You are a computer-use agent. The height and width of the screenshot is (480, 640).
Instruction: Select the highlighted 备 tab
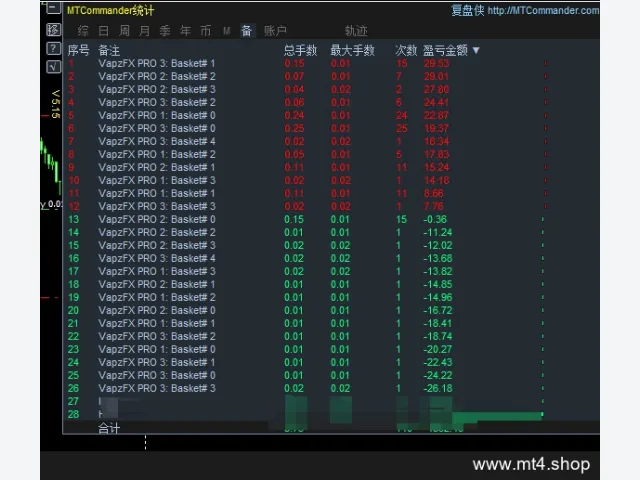click(247, 31)
